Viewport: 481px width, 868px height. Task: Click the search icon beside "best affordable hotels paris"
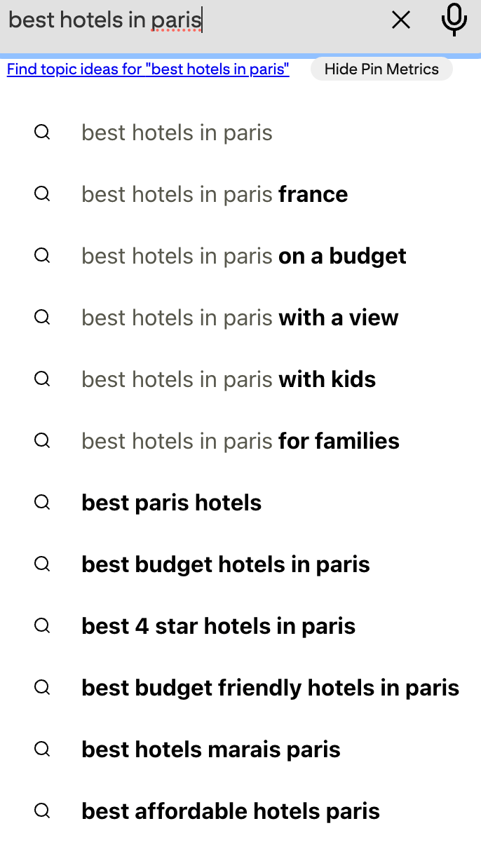(x=42, y=811)
